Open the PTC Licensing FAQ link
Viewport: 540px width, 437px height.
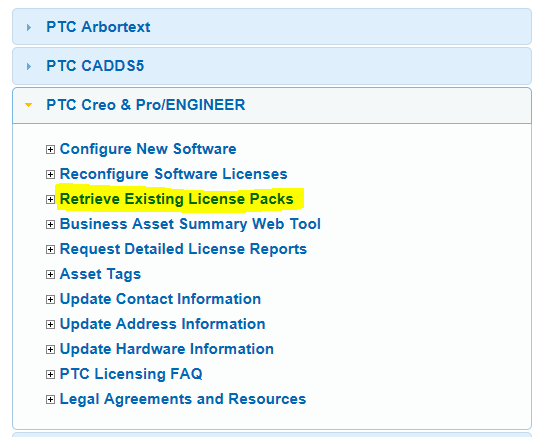[x=131, y=374]
